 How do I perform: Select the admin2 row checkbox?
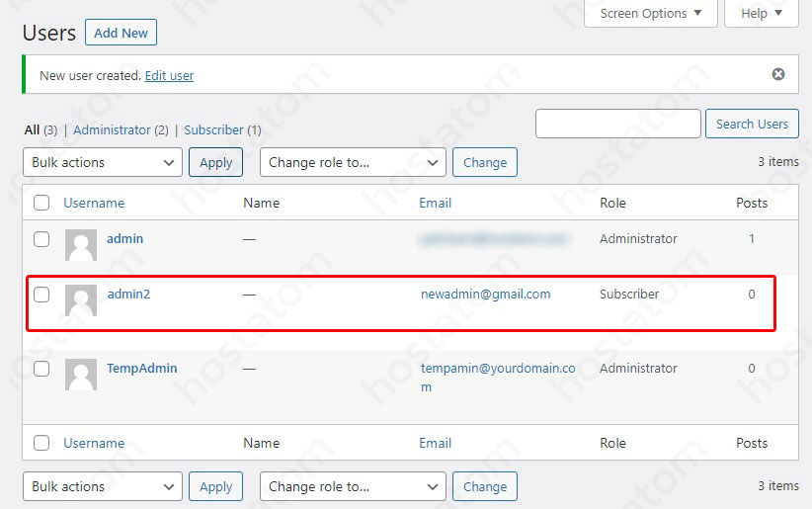(41, 295)
